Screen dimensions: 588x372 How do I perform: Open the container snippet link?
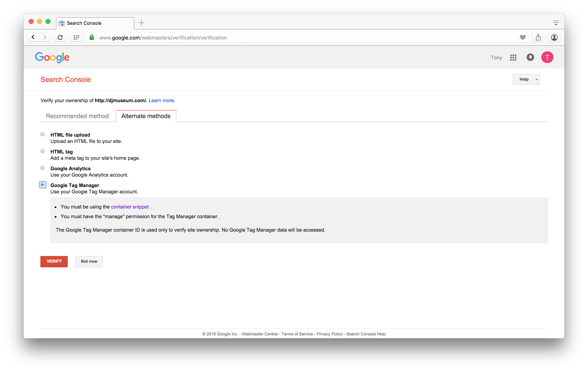point(130,207)
